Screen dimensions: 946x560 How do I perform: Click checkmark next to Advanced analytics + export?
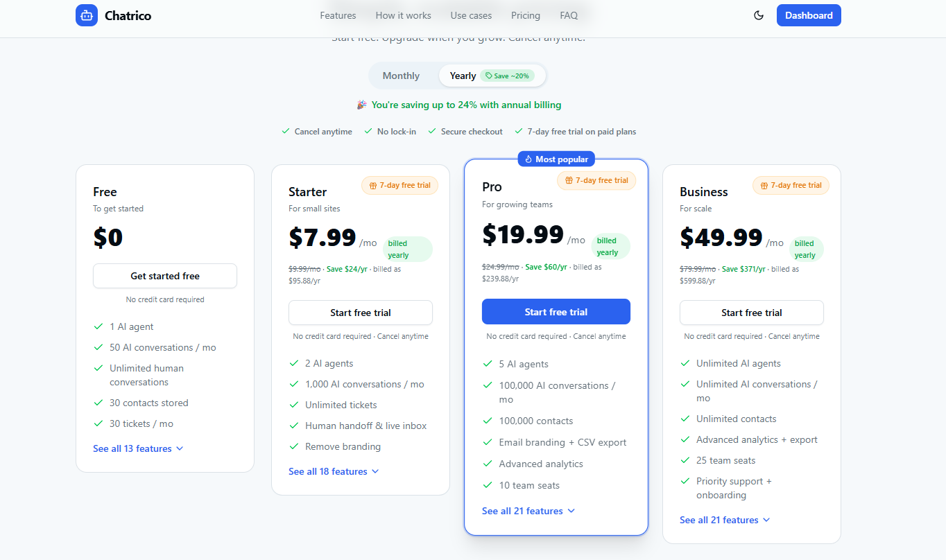[685, 439]
